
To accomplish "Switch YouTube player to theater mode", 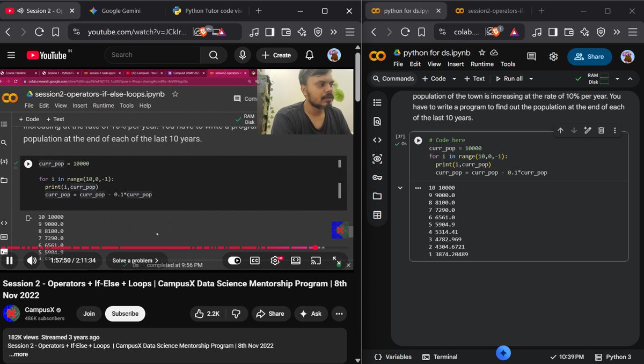I will 296,261.
